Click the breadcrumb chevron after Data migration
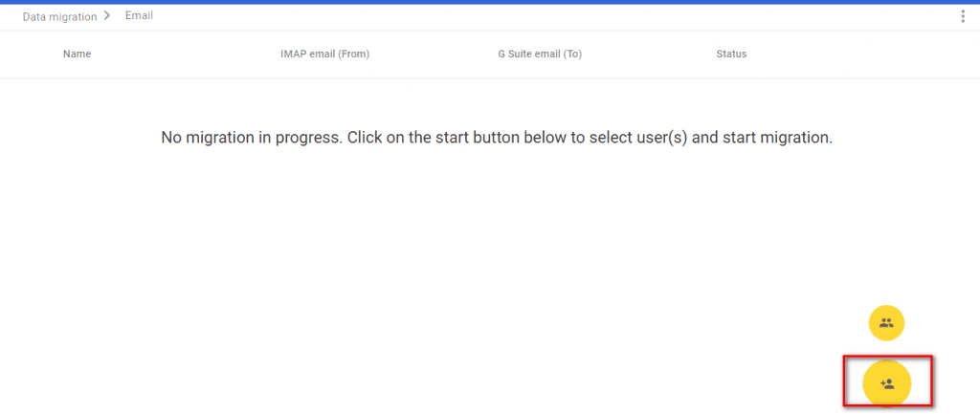 pyautogui.click(x=107, y=16)
